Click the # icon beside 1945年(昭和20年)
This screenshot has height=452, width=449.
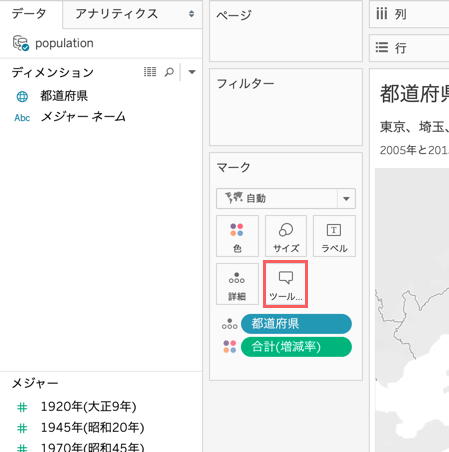(22, 428)
